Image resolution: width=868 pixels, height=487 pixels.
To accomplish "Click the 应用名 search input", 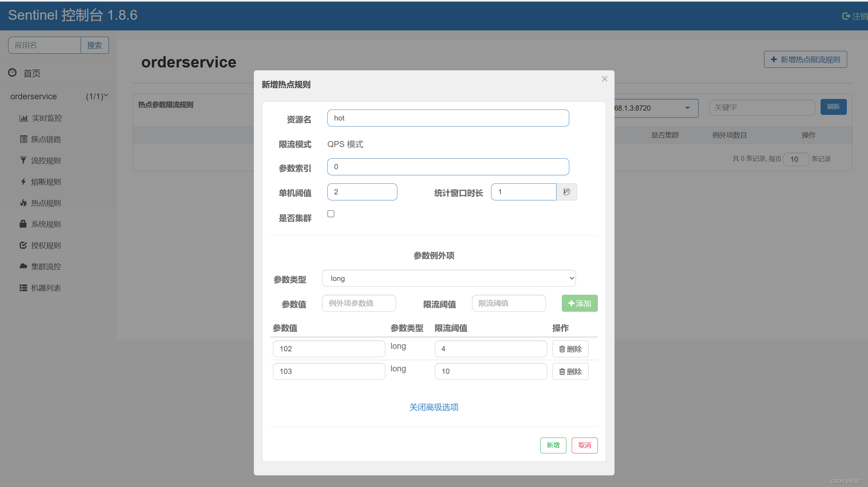I will click(45, 45).
